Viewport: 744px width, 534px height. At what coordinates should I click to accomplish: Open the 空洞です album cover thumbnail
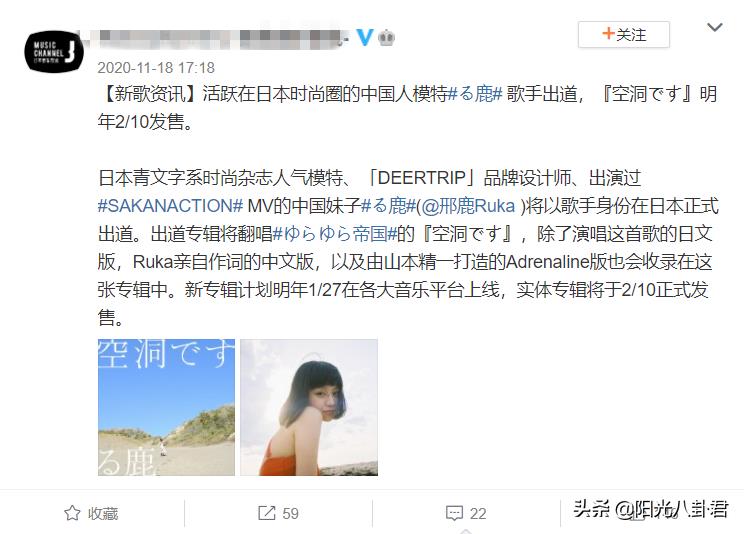166,407
